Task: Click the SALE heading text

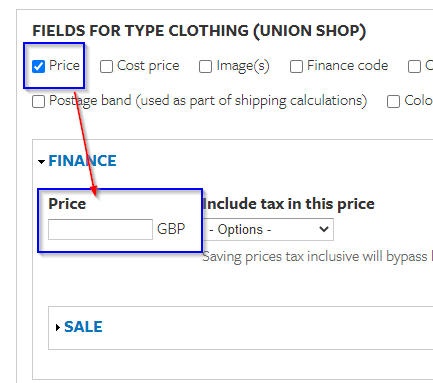Action: [x=83, y=327]
